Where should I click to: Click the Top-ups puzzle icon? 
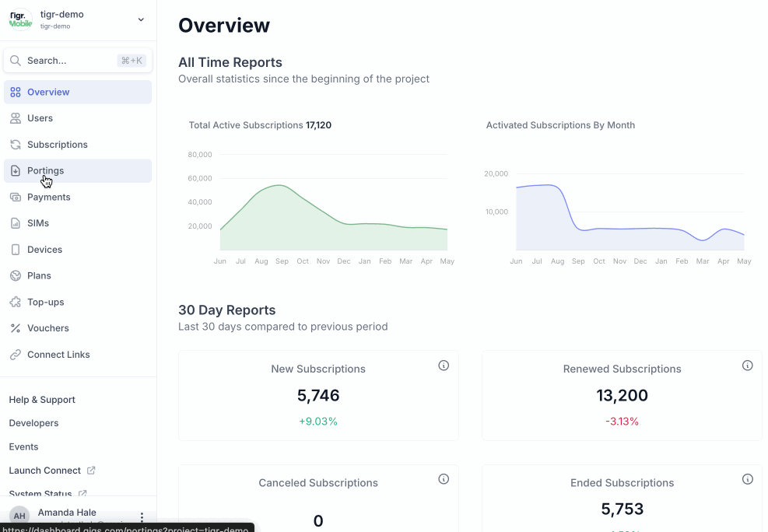(x=16, y=302)
